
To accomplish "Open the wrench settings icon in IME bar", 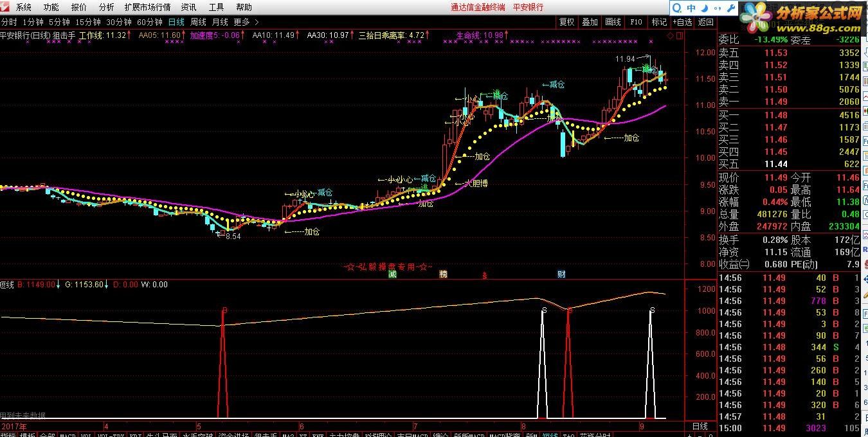I will click(730, 8).
